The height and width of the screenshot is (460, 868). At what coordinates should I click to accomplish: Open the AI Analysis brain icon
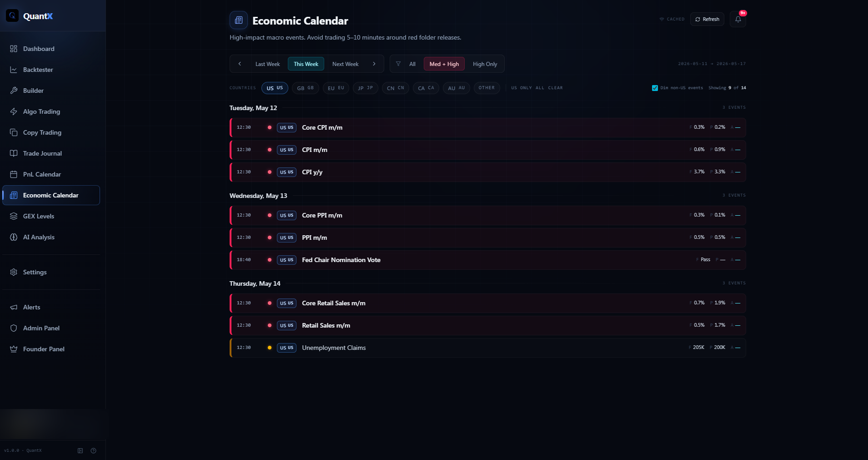click(14, 237)
